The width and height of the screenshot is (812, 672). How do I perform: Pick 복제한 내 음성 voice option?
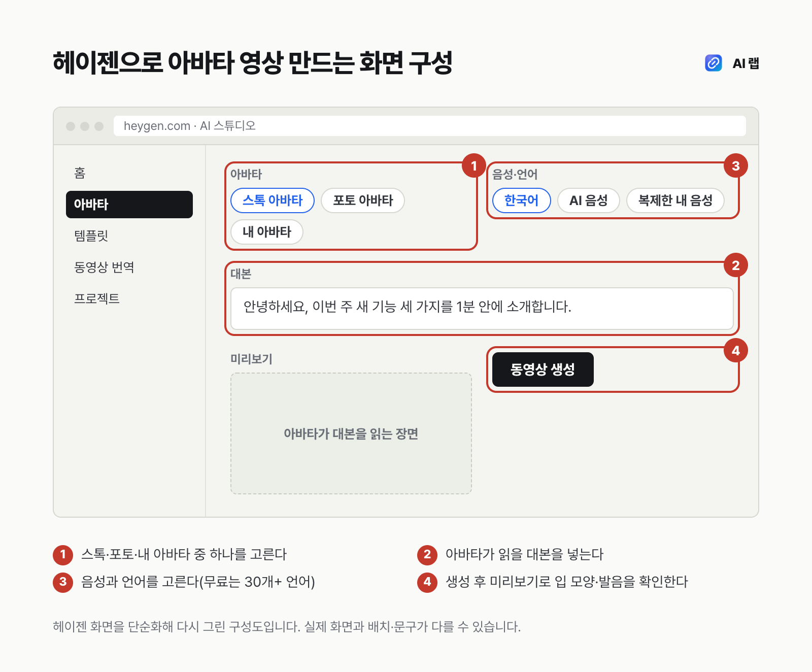click(675, 200)
